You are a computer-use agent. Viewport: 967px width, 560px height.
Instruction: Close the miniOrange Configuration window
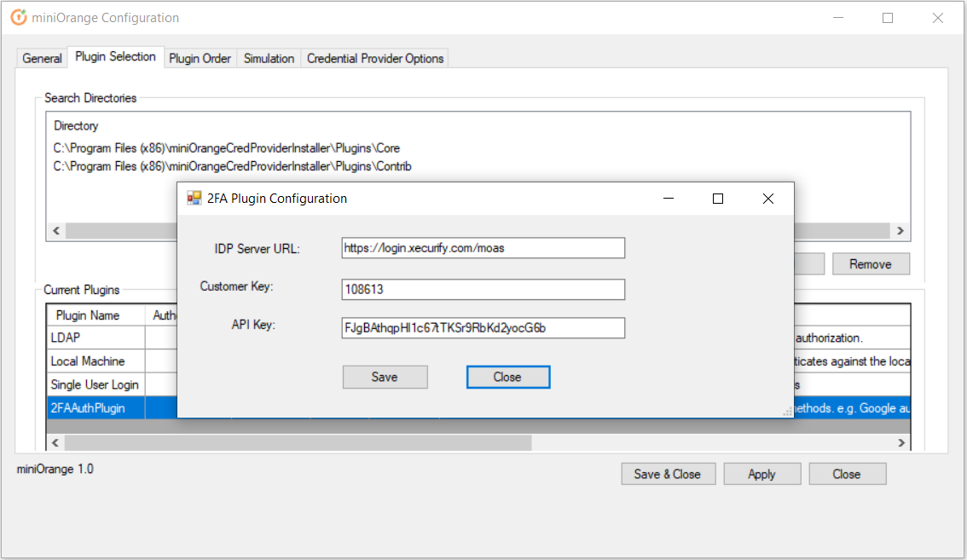(938, 18)
